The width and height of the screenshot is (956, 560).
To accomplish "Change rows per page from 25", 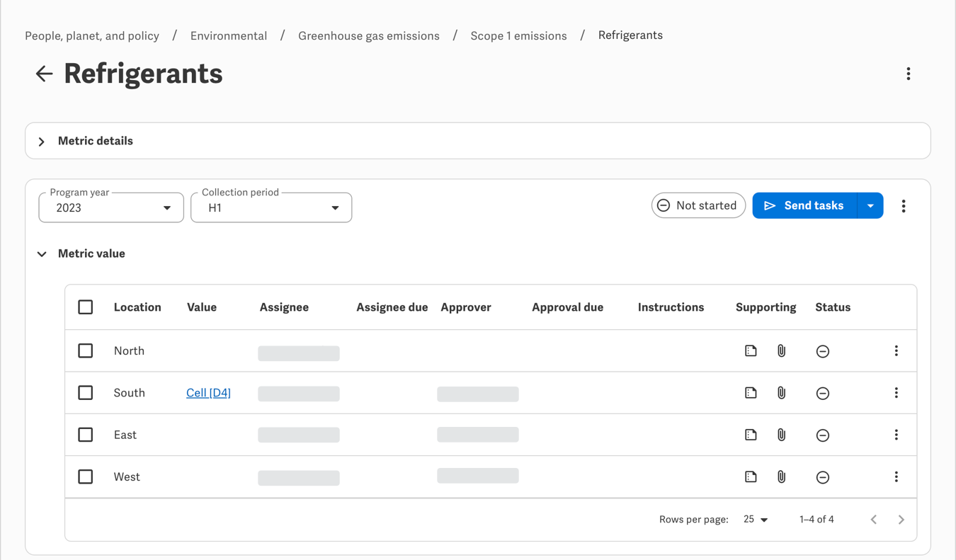I will pyautogui.click(x=756, y=520).
